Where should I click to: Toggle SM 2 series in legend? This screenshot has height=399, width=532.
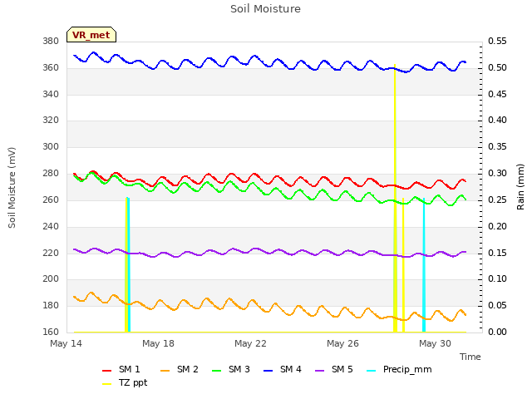(180, 369)
